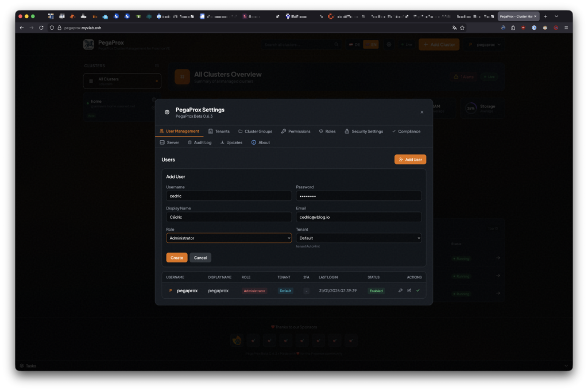Click the Cancel button in Add User form
This screenshot has width=588, height=391.
pyautogui.click(x=200, y=258)
